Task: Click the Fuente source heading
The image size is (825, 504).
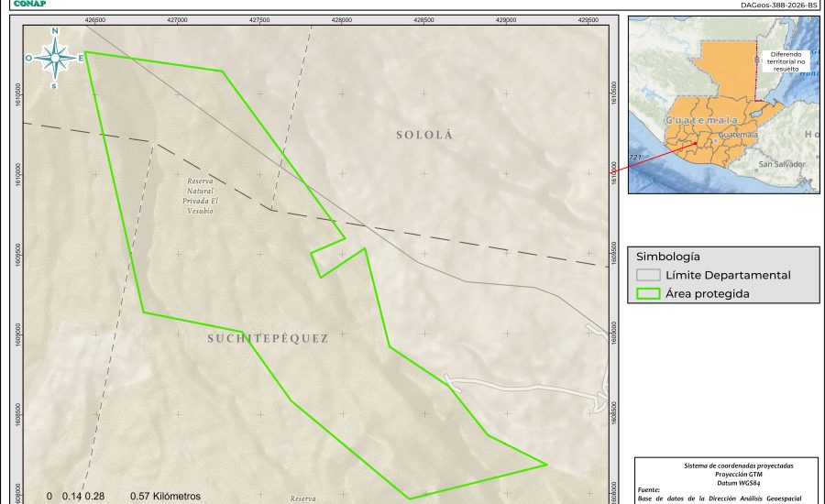Action: click(651, 490)
